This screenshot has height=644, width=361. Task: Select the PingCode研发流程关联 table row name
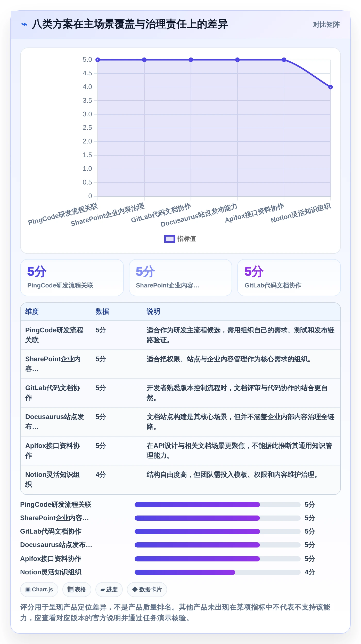click(54, 335)
